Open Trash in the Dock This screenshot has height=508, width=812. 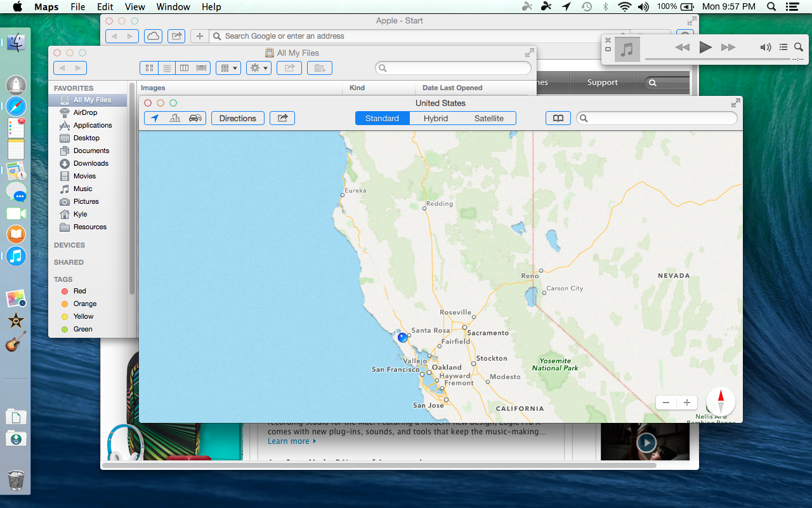[16, 480]
